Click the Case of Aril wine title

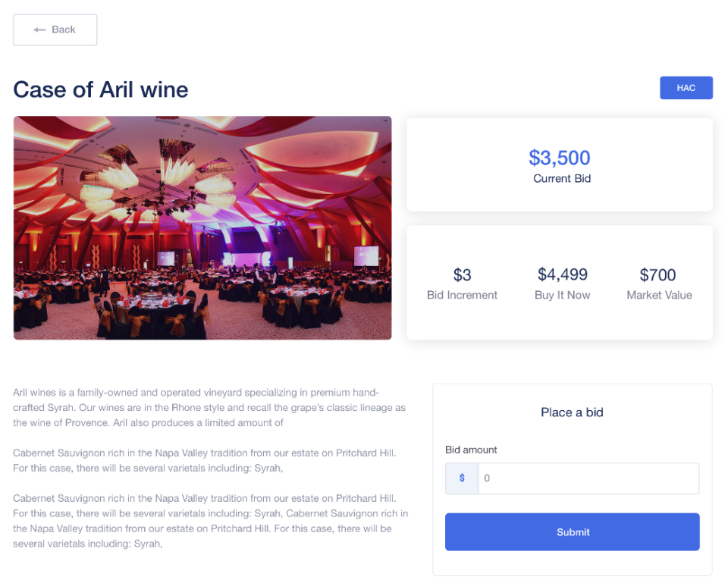pos(101,89)
